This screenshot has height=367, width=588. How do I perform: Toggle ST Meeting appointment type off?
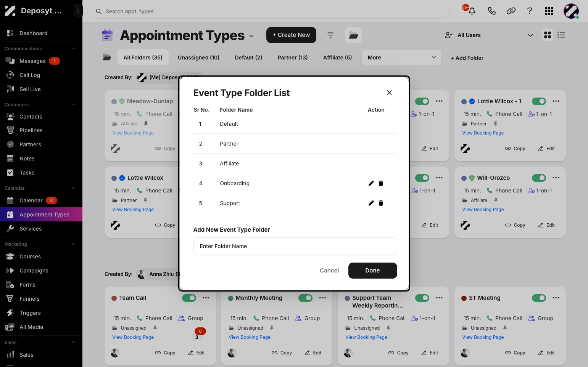tap(539, 298)
